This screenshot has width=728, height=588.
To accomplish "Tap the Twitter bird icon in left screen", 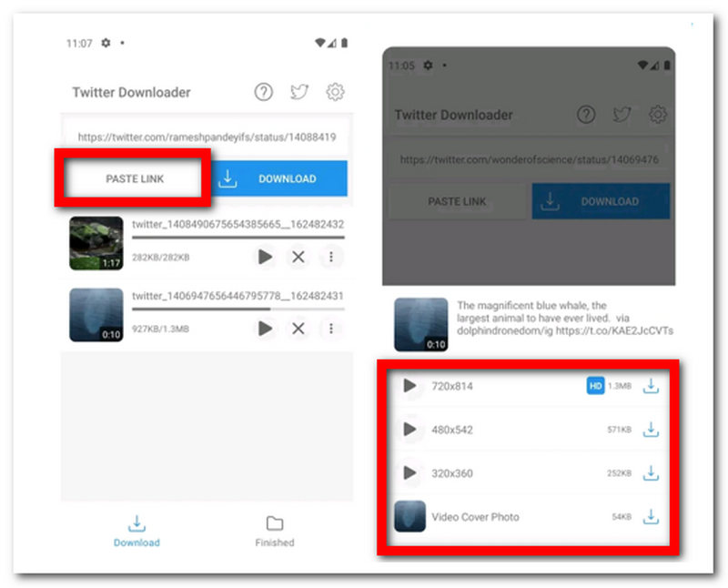I will 299,92.
